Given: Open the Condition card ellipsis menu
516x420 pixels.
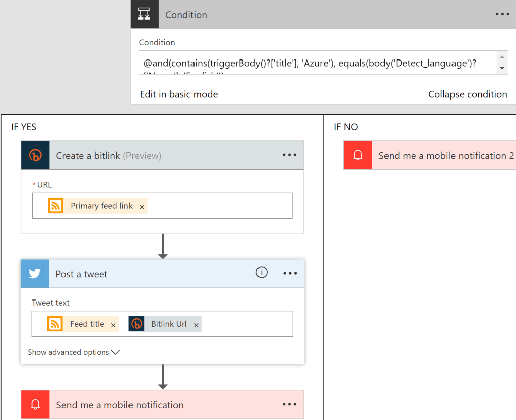Looking at the screenshot, I should coord(502,14).
